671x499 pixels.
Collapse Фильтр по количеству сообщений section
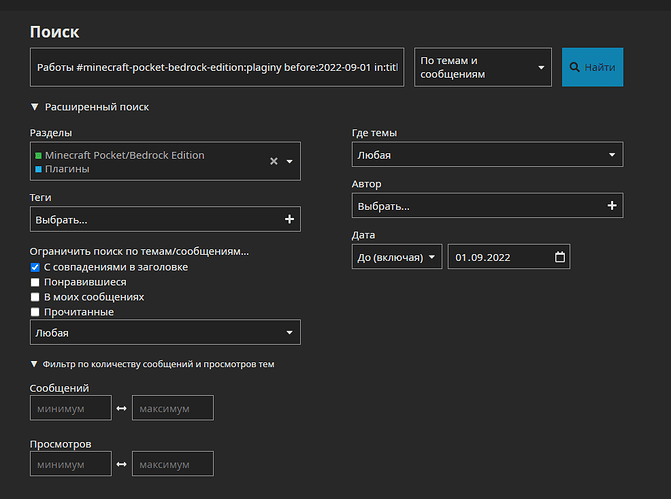tap(152, 364)
